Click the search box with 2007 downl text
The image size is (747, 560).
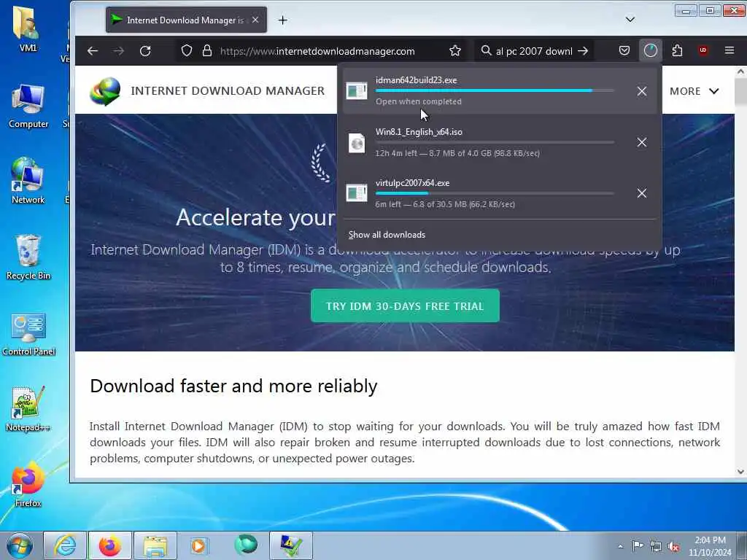(x=533, y=51)
